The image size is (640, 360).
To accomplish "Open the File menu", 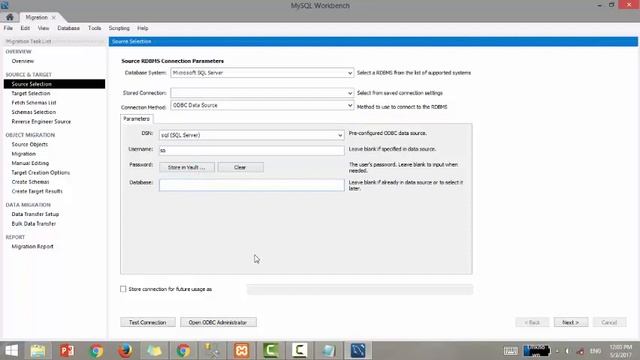I will click(x=8, y=28).
